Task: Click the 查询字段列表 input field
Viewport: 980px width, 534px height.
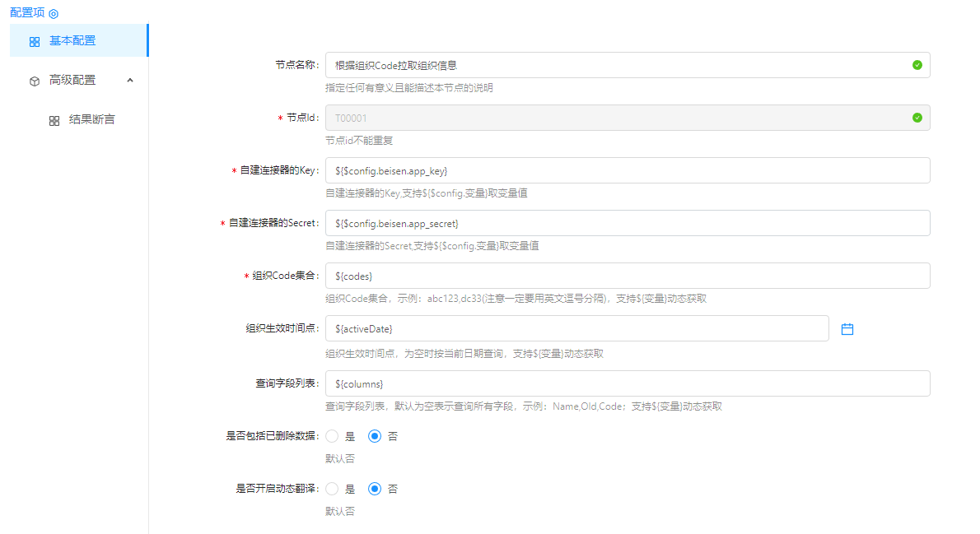Action: [x=626, y=383]
